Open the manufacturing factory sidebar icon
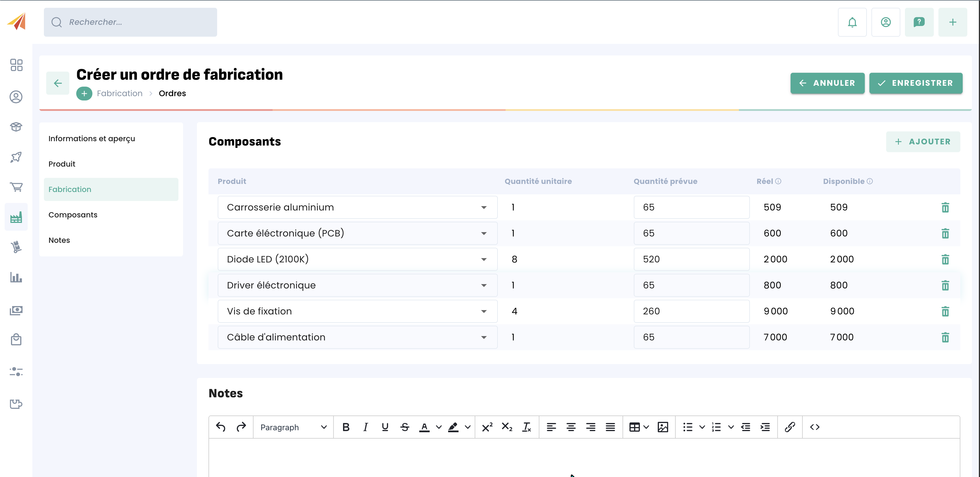980x477 pixels. point(16,217)
